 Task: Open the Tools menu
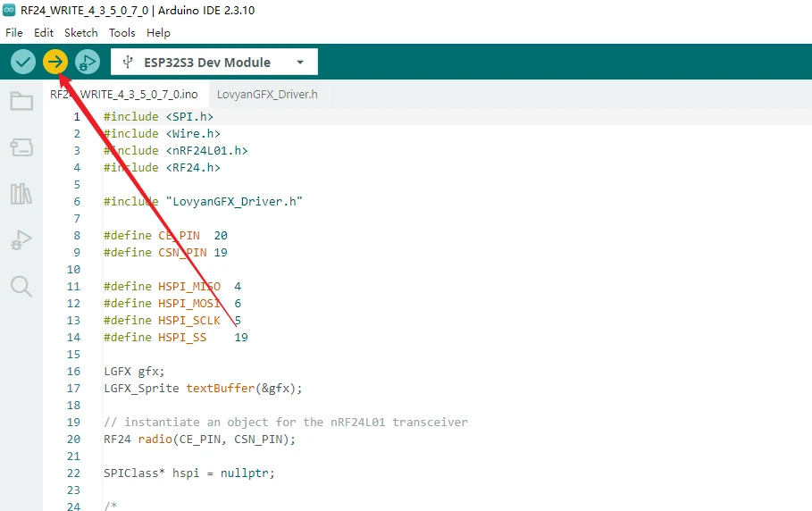point(121,33)
